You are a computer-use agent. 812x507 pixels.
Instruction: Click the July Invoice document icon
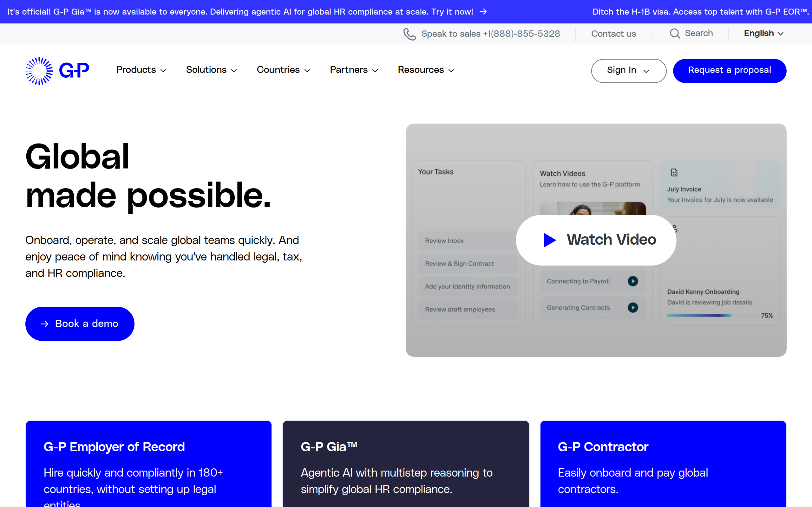tap(674, 172)
